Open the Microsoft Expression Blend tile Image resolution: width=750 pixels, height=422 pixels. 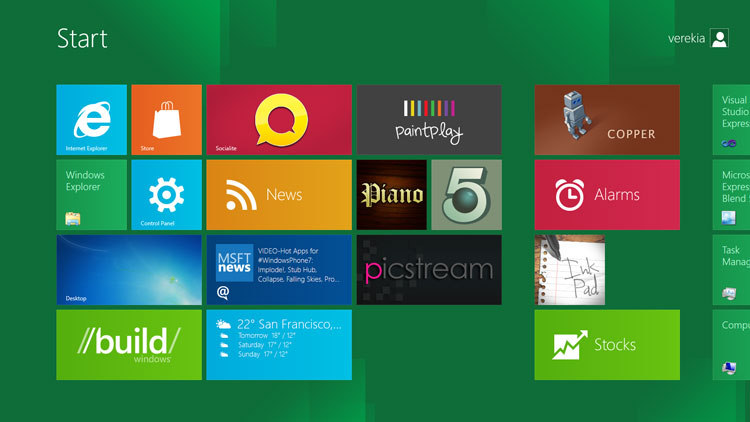pos(731,195)
